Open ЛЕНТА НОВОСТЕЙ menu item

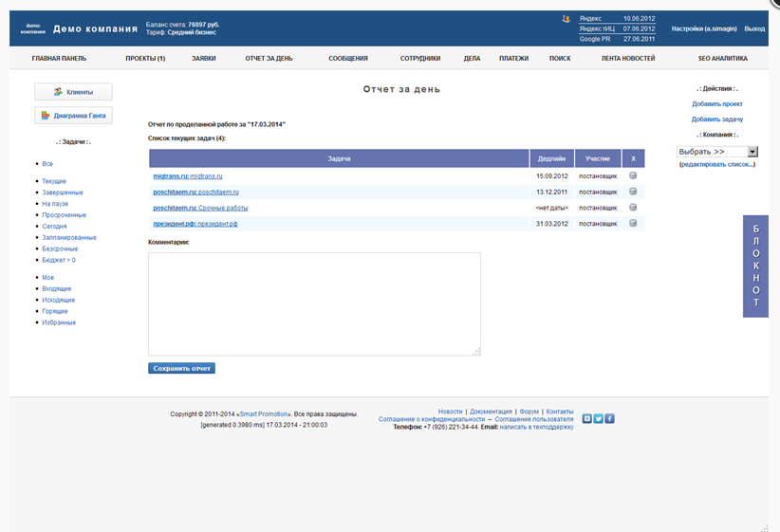pos(628,59)
